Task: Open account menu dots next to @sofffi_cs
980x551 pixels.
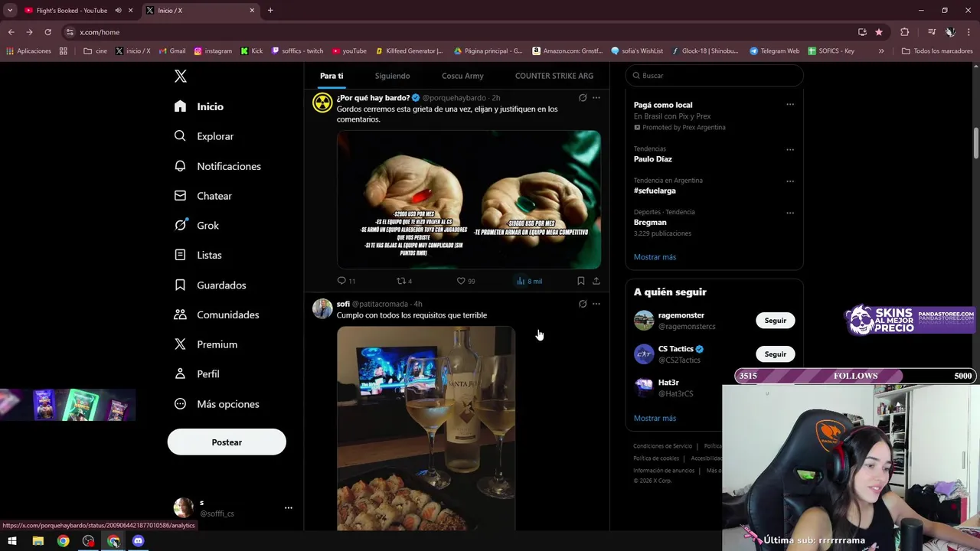Action: pyautogui.click(x=289, y=507)
